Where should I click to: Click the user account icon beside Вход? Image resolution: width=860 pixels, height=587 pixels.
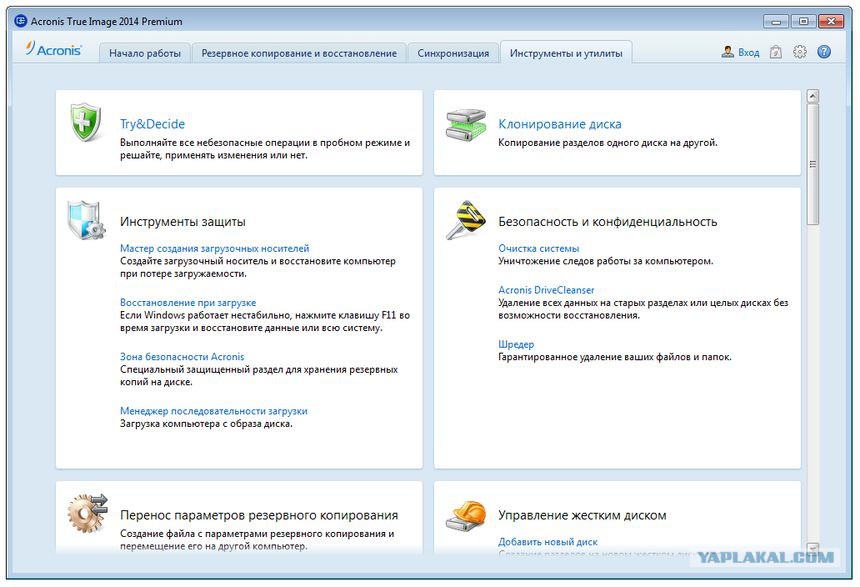pyautogui.click(x=727, y=52)
